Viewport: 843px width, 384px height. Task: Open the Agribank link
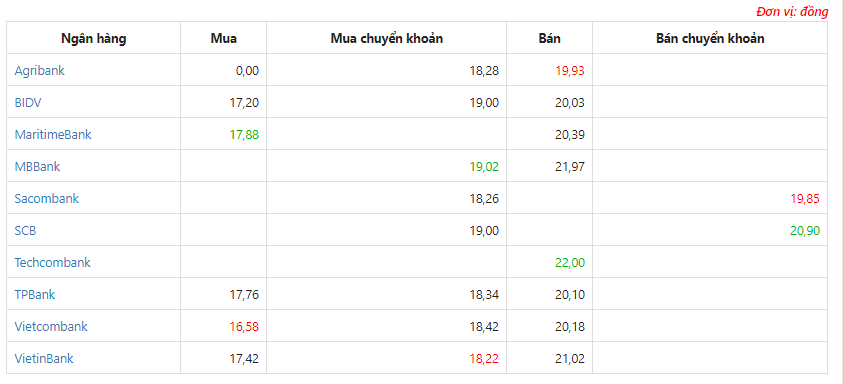coord(39,70)
